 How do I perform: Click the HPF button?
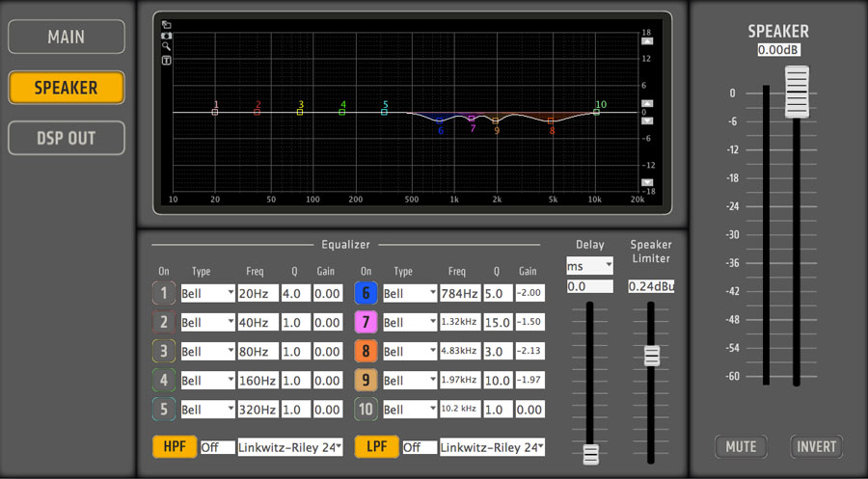tap(175, 446)
